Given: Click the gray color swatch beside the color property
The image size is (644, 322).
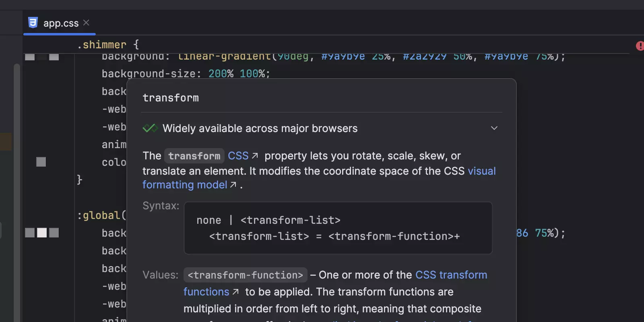Looking at the screenshot, I should click(x=41, y=162).
